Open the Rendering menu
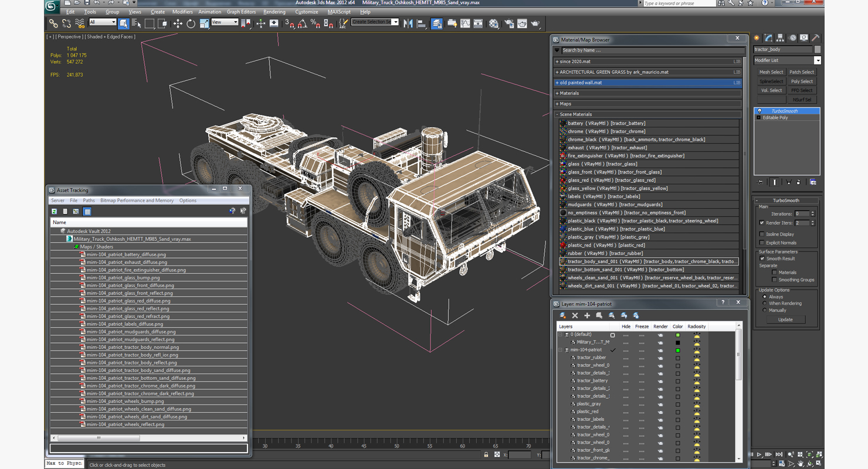 (274, 12)
